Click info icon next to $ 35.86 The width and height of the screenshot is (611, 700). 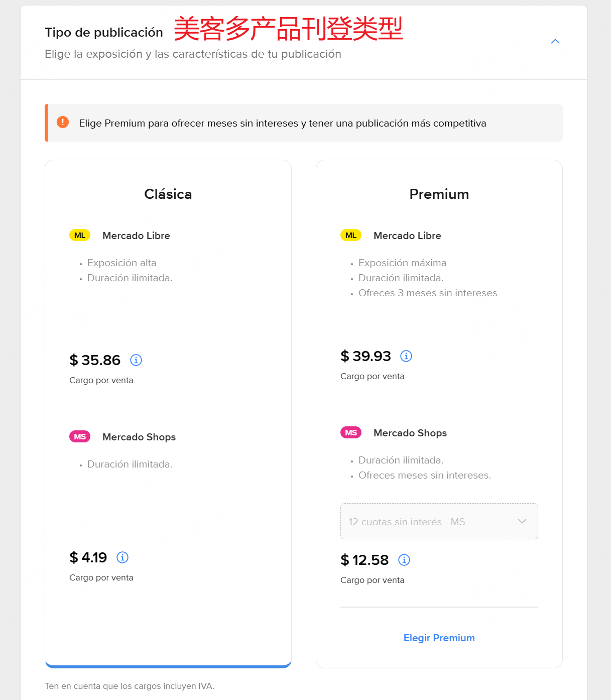(x=136, y=360)
